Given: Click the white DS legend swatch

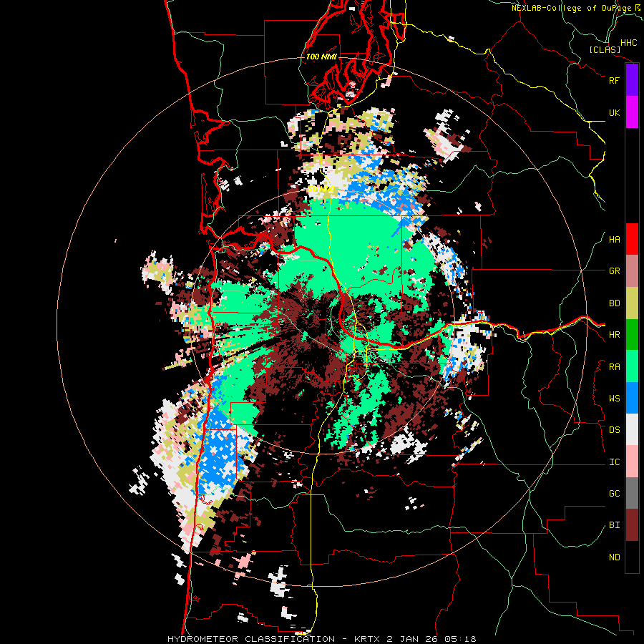Looking at the screenshot, I should tap(632, 429).
